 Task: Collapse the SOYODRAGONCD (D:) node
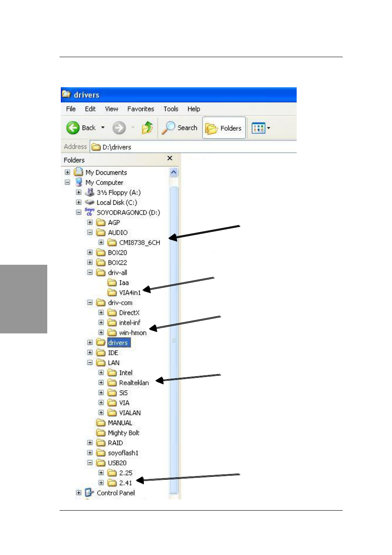click(x=78, y=213)
